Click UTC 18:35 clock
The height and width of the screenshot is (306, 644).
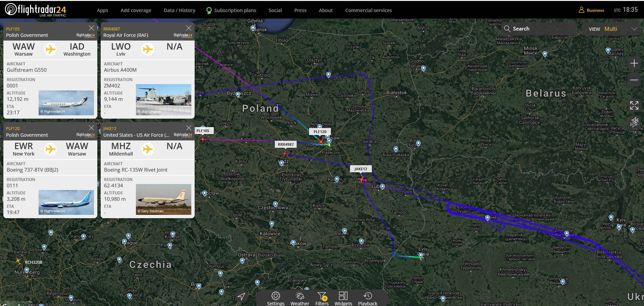point(626,10)
